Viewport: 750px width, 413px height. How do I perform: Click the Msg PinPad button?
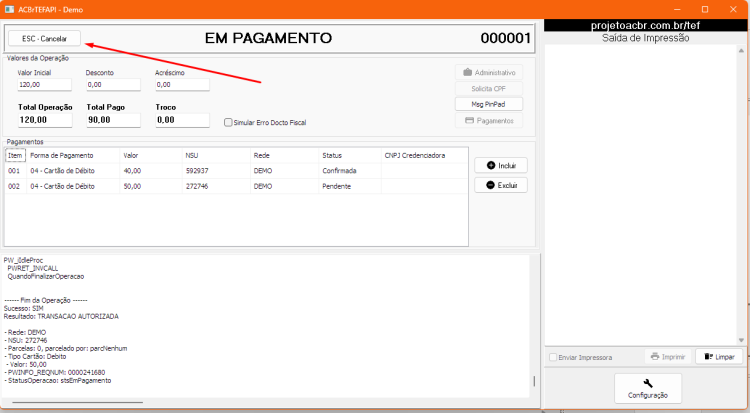click(488, 104)
